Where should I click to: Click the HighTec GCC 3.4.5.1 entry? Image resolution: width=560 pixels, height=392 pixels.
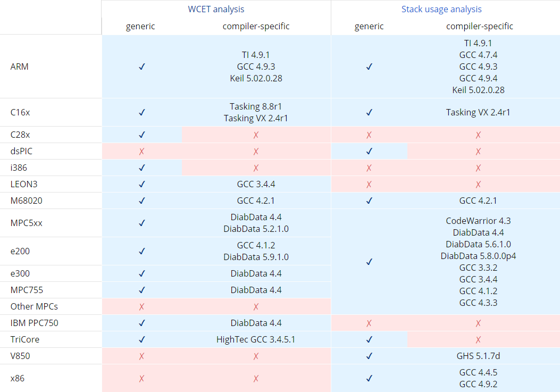[256, 339]
